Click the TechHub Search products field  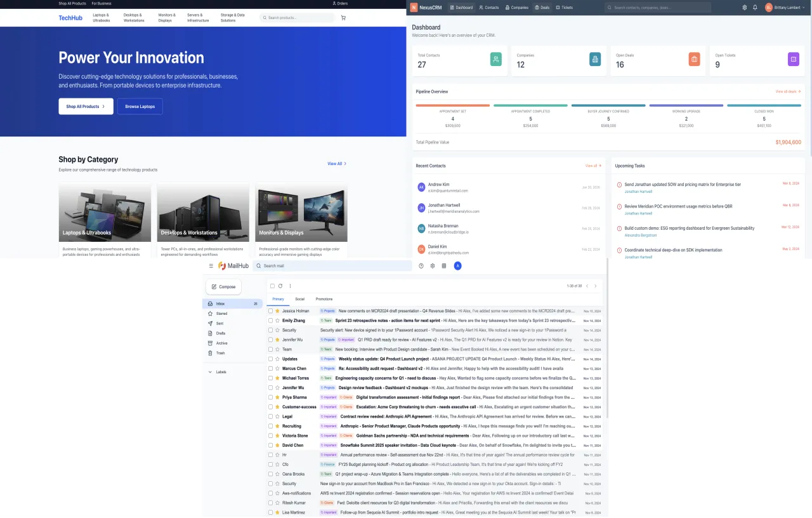(297, 18)
